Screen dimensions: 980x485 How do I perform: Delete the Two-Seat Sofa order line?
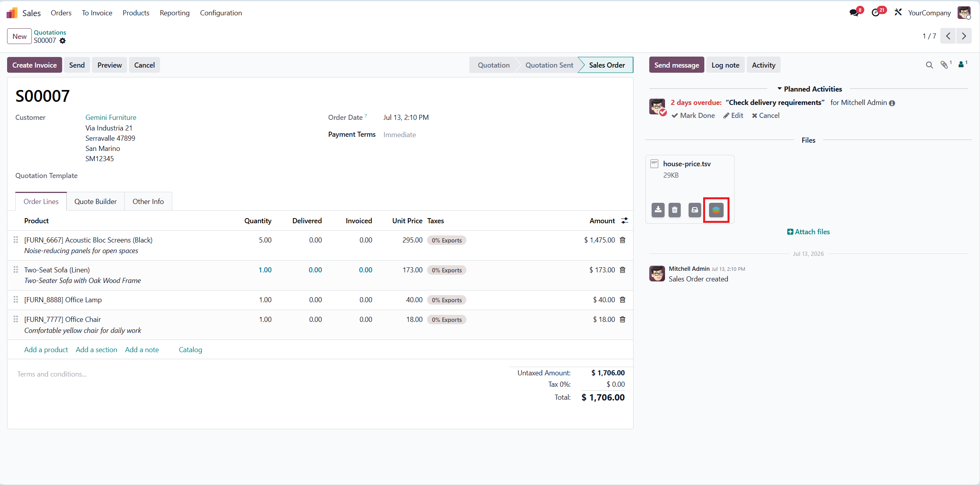(623, 270)
